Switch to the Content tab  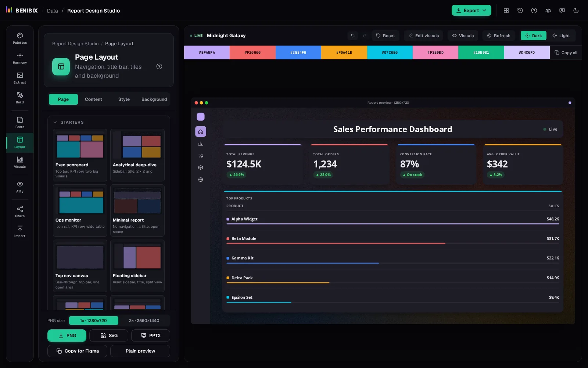coord(93,99)
